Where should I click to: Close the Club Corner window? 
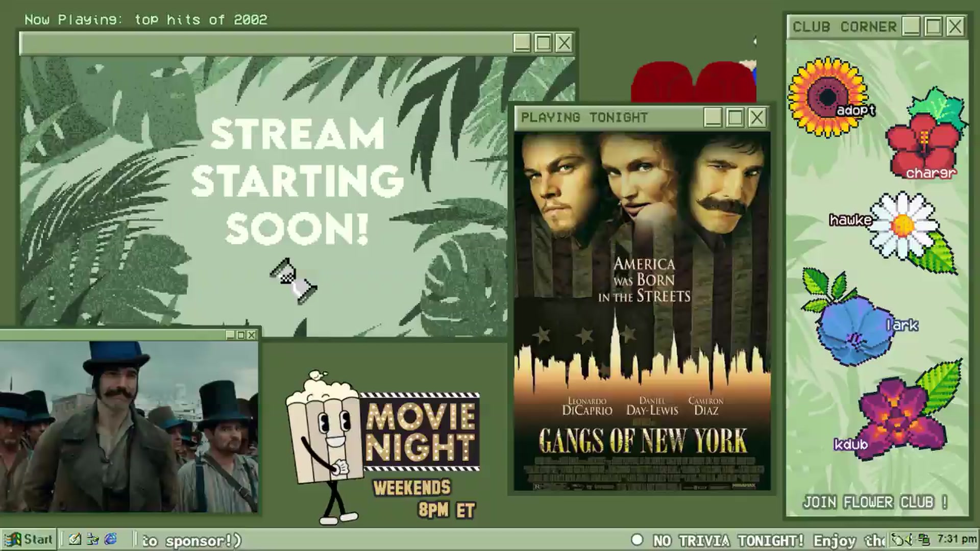955,26
